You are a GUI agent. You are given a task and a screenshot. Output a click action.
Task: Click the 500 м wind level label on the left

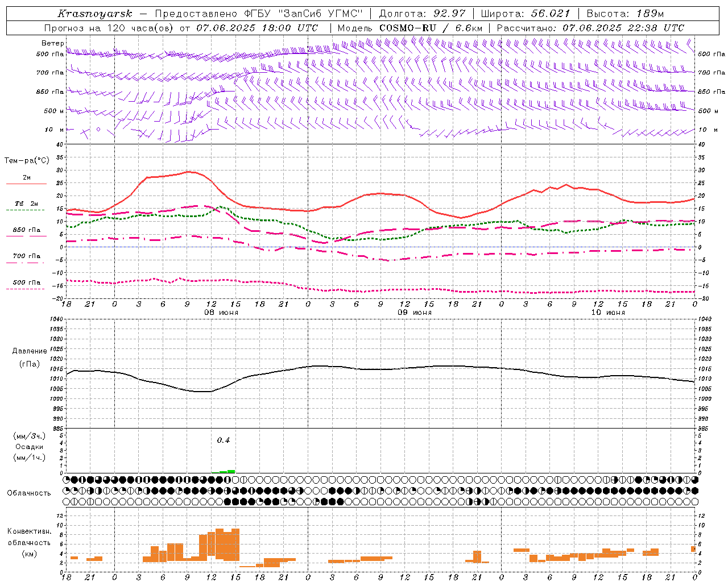(x=54, y=111)
